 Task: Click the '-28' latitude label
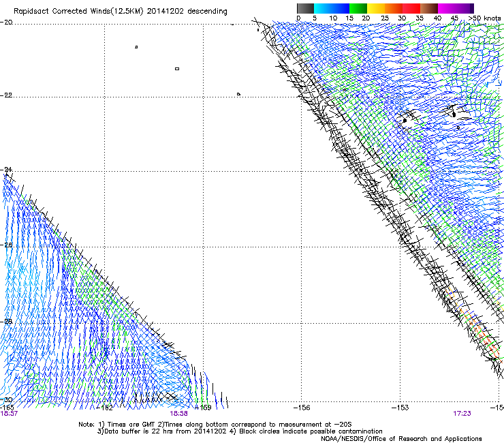(x=6, y=322)
